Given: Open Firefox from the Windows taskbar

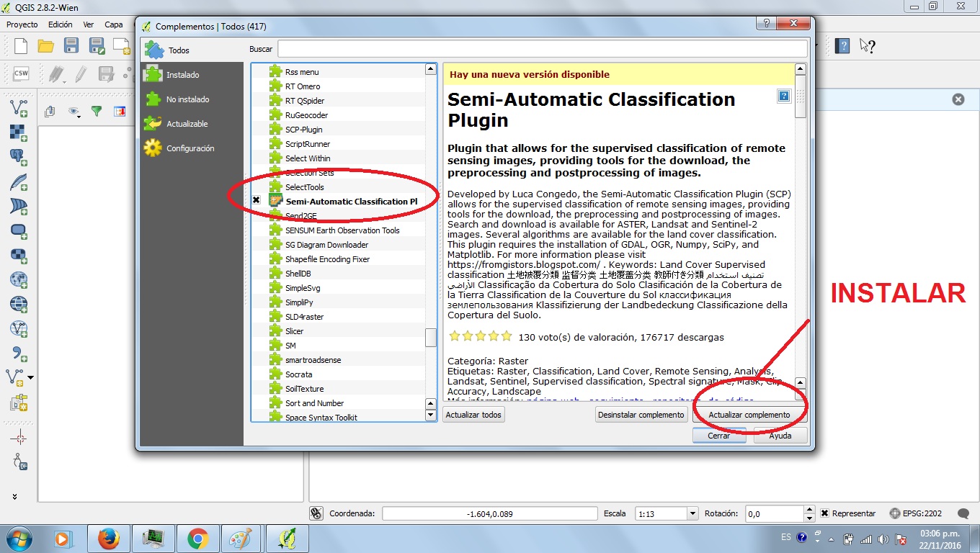Looking at the screenshot, I should coord(109,539).
